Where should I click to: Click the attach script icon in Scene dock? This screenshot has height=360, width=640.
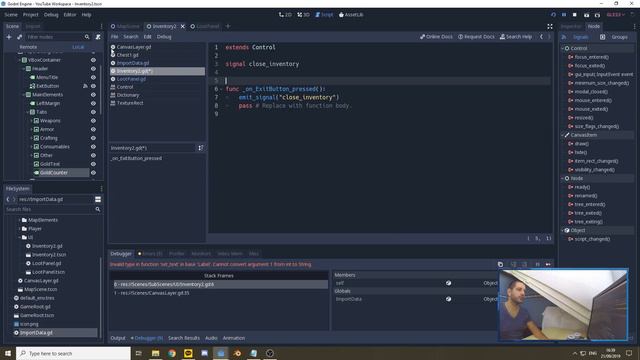click(98, 37)
